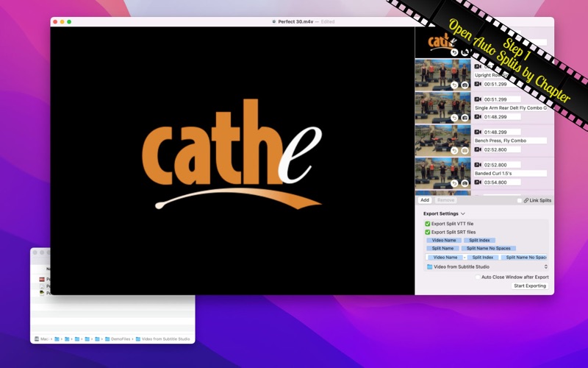Select the Video Name token in the available tokens row

(444, 241)
